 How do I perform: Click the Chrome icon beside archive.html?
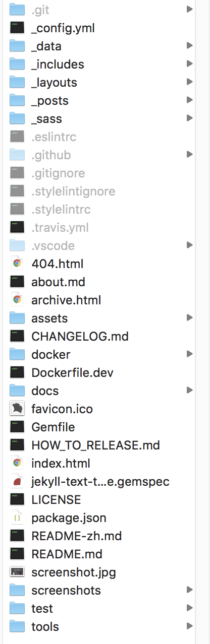pyautogui.click(x=17, y=300)
